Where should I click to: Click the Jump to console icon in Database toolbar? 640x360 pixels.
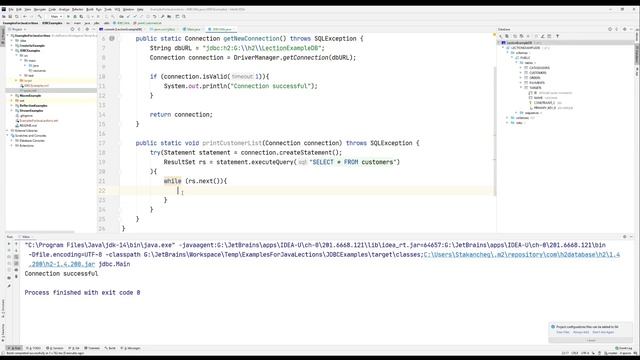(x=549, y=36)
